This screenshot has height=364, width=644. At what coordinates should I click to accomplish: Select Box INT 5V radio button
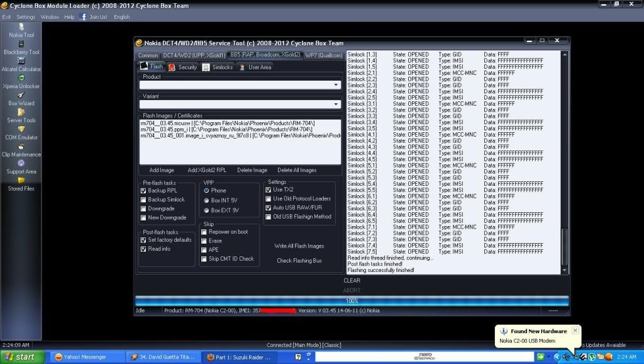[206, 201]
